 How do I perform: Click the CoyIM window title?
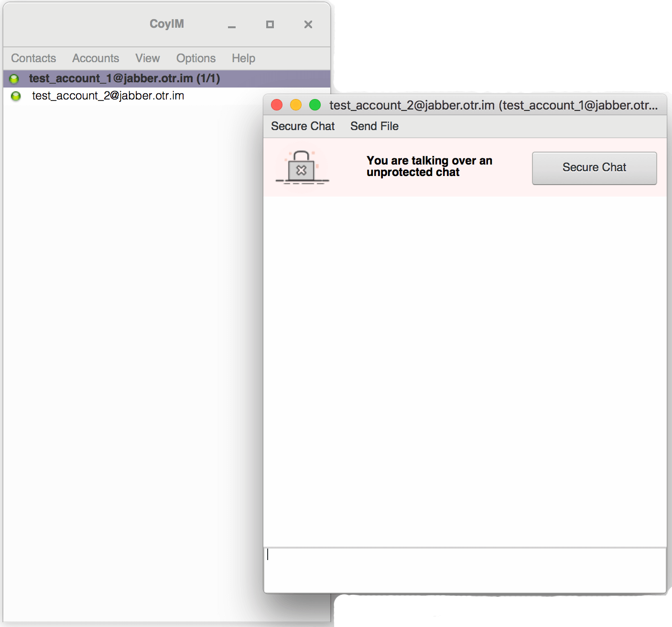pyautogui.click(x=167, y=24)
